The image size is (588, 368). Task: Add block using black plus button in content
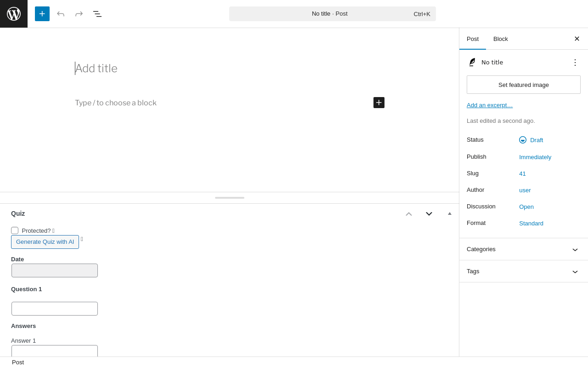click(379, 103)
